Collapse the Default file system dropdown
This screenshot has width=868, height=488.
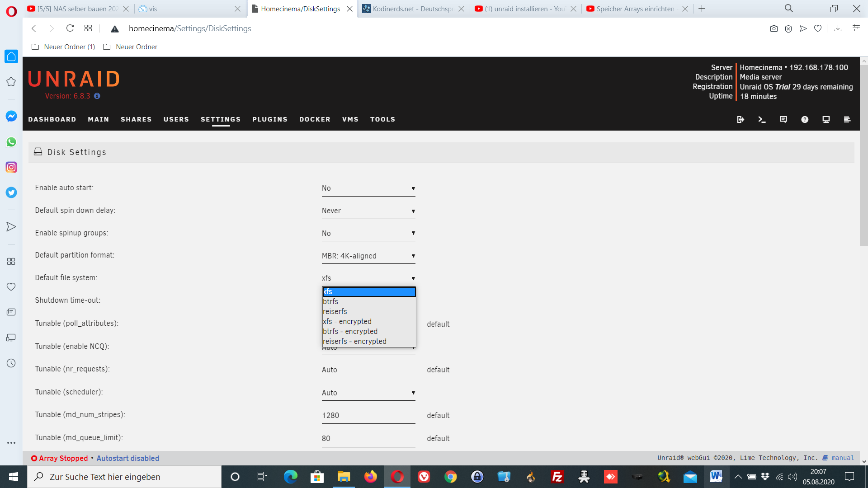(x=368, y=278)
